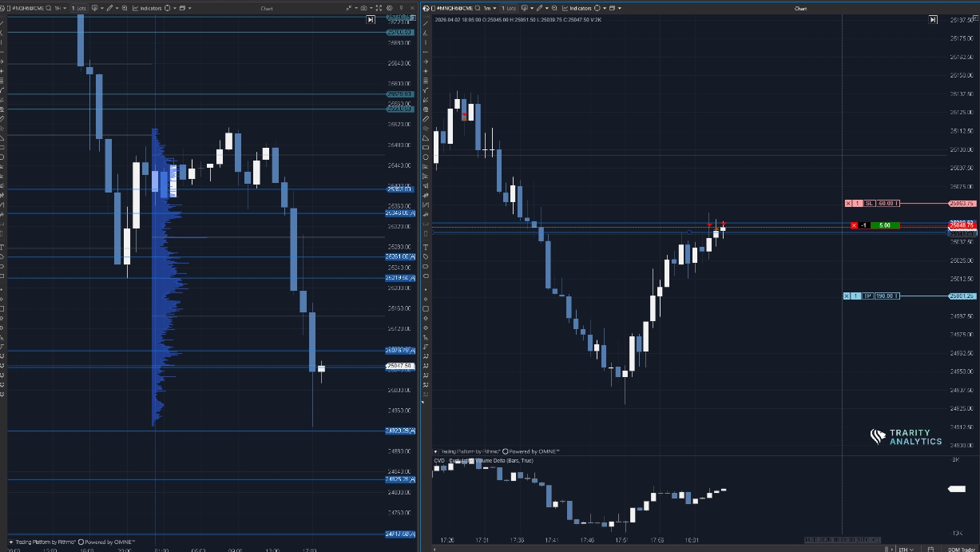Select the ellipse drawing tool in right sidebar

pyautogui.click(x=426, y=157)
